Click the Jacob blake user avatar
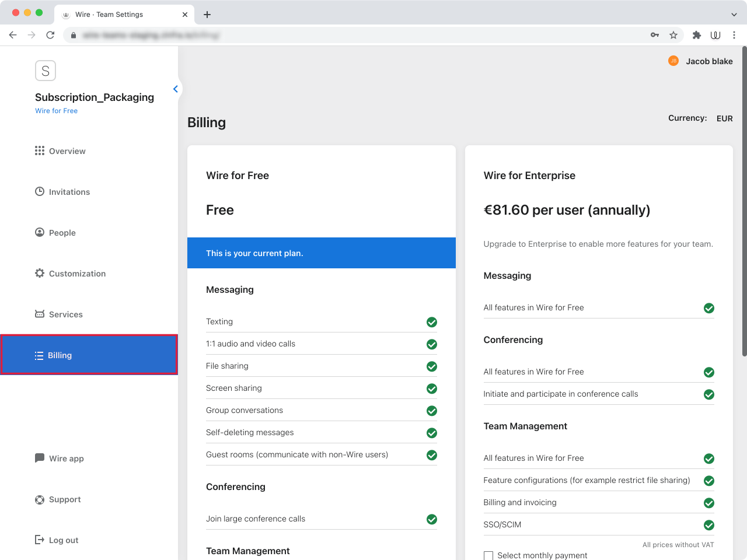 click(673, 61)
